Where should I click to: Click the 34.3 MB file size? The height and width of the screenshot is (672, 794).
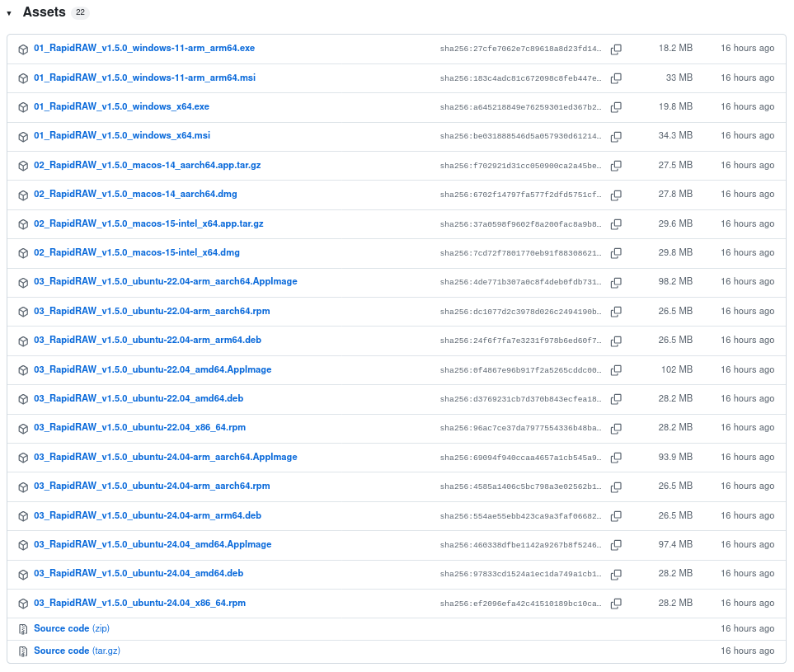(675, 135)
